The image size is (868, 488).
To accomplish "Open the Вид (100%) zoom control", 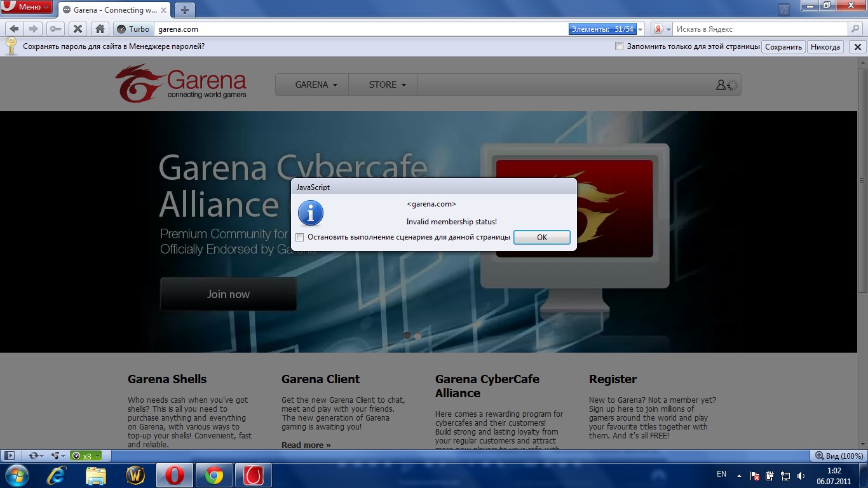I will (839, 456).
